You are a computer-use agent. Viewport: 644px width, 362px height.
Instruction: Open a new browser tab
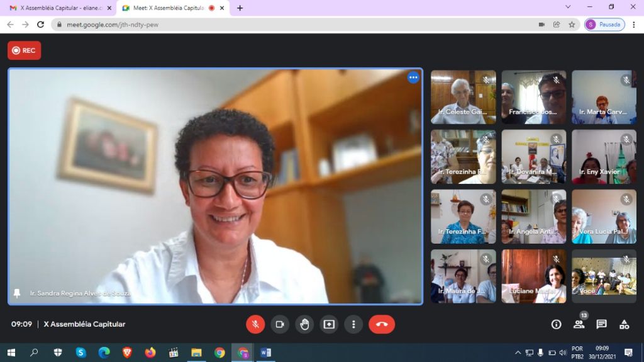click(x=240, y=8)
